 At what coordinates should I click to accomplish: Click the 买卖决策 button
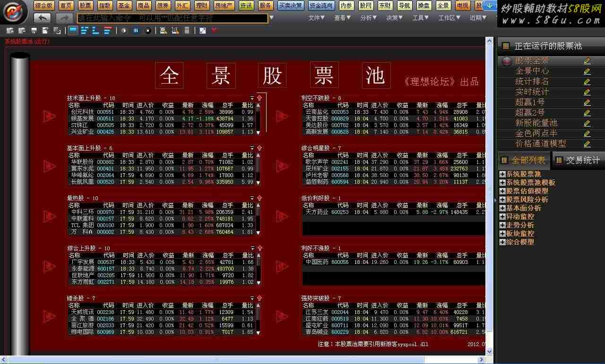point(290,6)
